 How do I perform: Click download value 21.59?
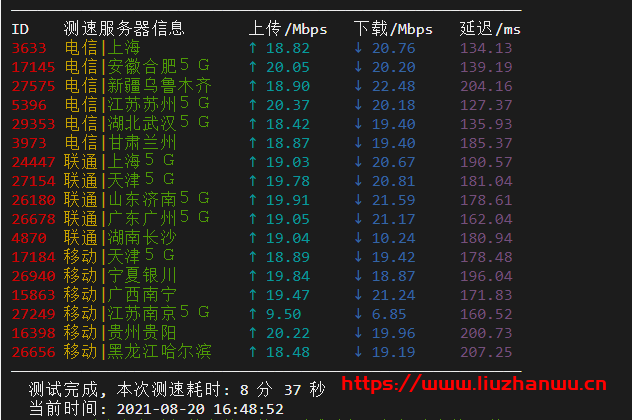pyautogui.click(x=393, y=200)
